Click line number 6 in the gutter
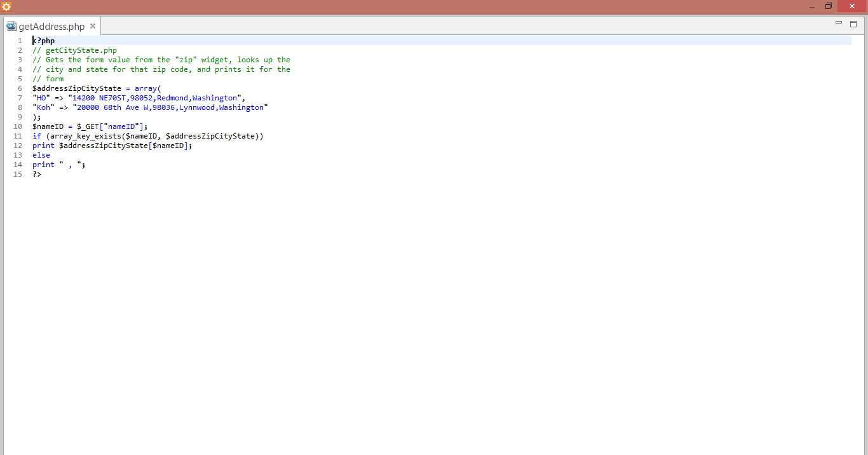Screen dimensions: 868x455 pos(20,88)
